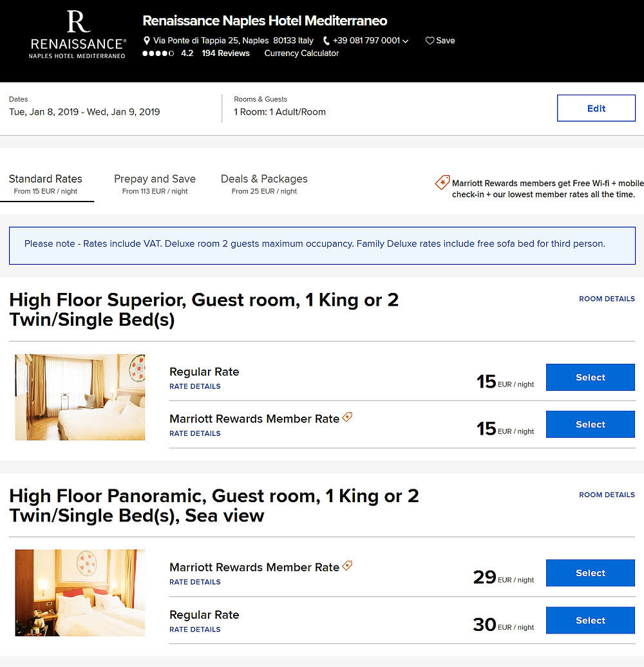Click the phone handset icon
Screen dimensions: 644x667
click(x=327, y=41)
